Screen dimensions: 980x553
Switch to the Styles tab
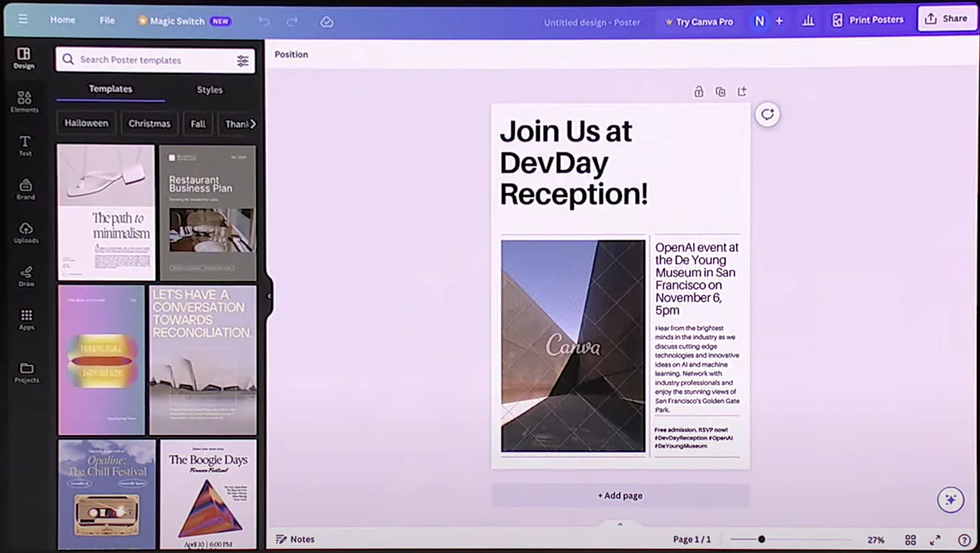pos(210,90)
